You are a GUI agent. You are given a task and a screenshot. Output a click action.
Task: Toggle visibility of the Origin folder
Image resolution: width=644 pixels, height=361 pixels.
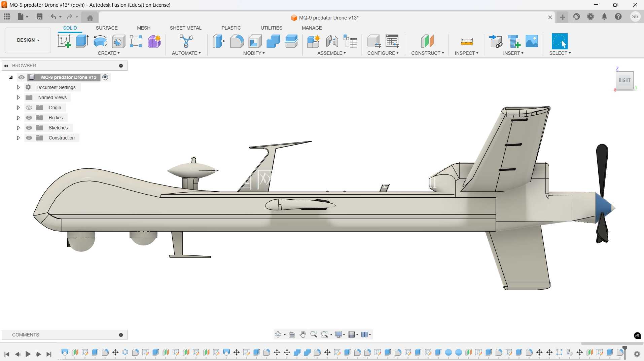coord(29,108)
